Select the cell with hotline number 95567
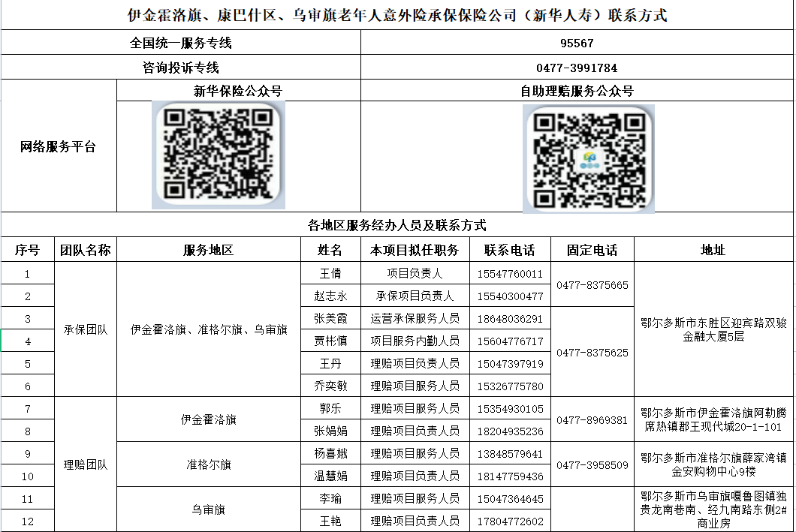796x532 pixels. [577, 43]
